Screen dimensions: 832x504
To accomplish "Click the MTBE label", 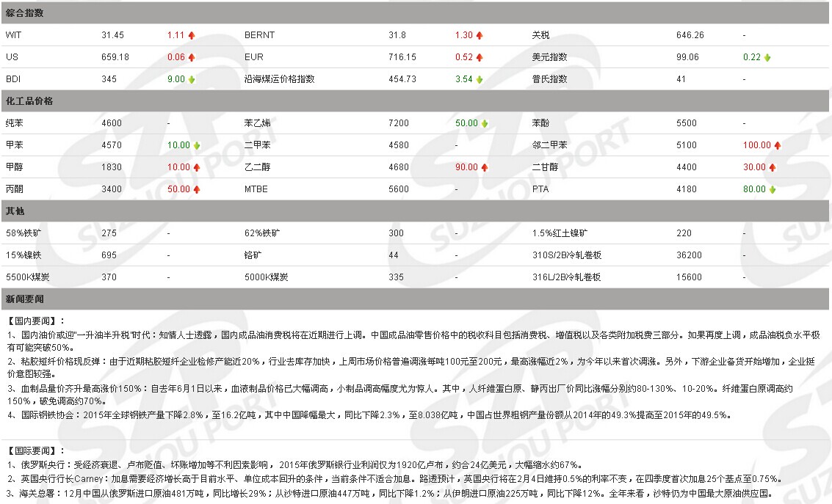I will pos(256,189).
